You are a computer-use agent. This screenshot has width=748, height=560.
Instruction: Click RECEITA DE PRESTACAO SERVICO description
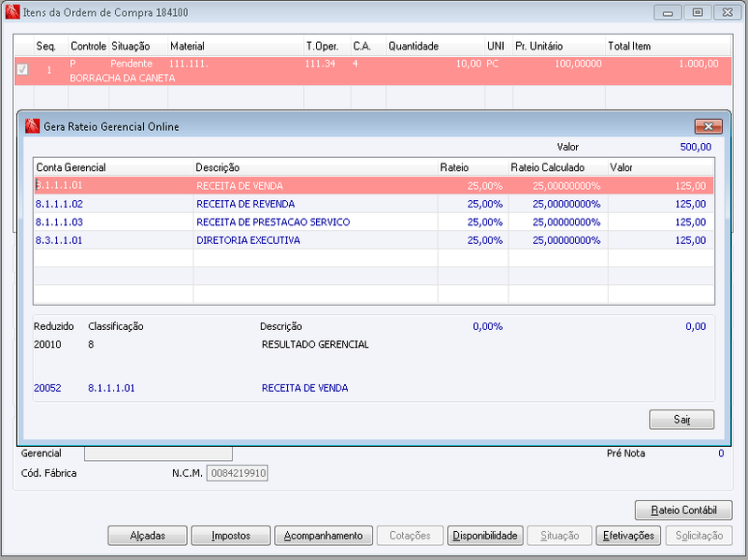[x=273, y=223]
